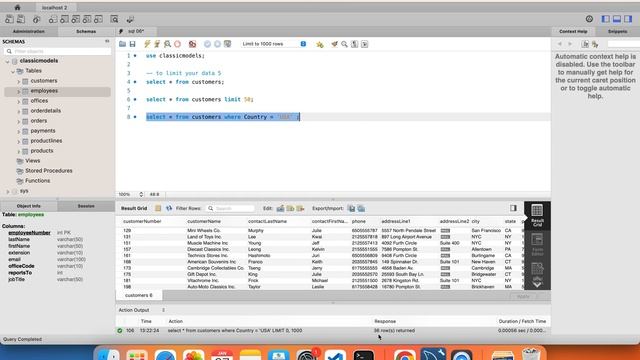
Task: Expand the customers table
Action: point(18,81)
